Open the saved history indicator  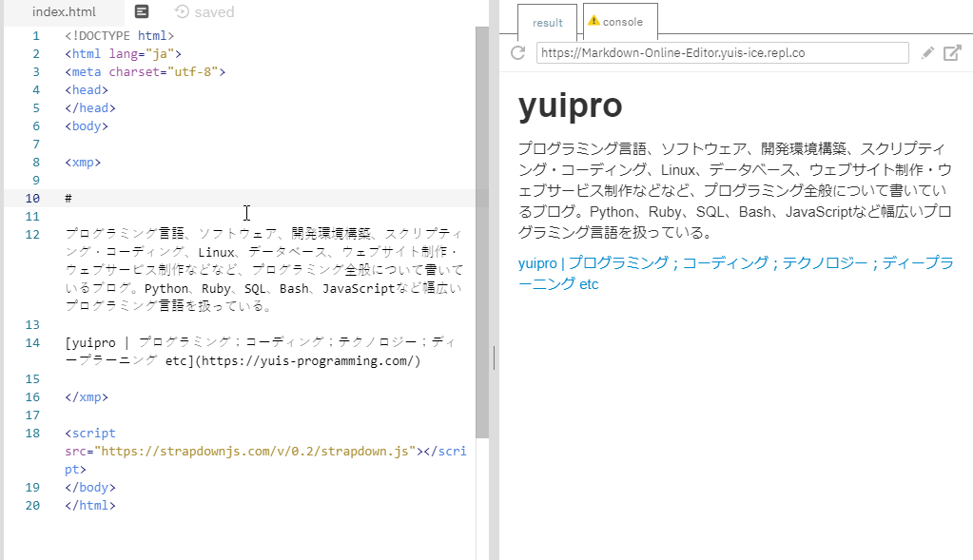(x=204, y=12)
